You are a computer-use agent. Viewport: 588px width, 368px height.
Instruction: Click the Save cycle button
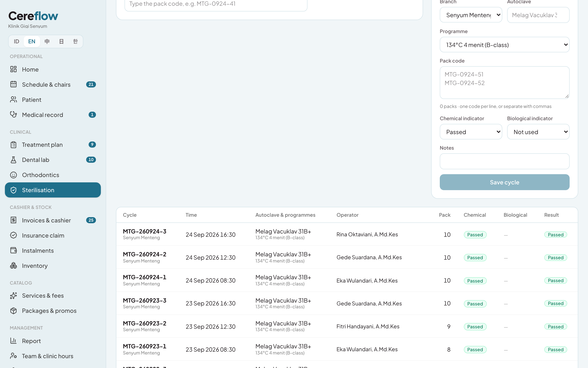(504, 182)
